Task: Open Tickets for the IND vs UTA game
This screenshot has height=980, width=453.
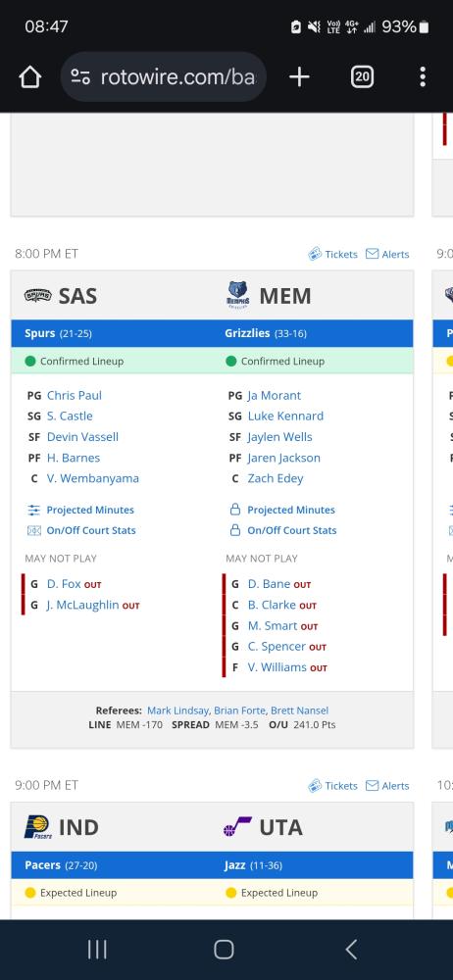Action: 332,786
